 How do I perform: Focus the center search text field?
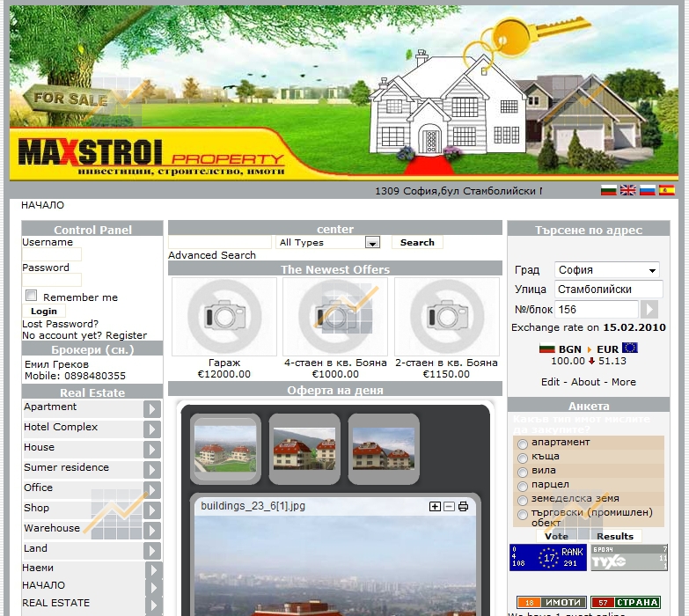220,243
